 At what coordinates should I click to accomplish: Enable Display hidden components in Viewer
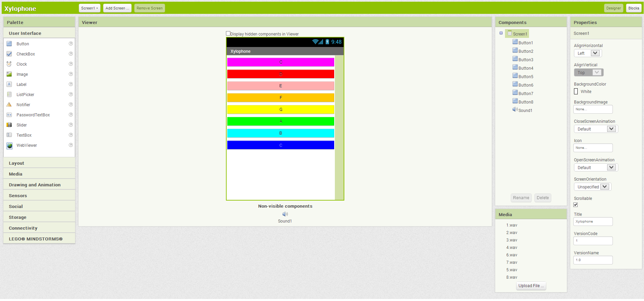pyautogui.click(x=228, y=33)
